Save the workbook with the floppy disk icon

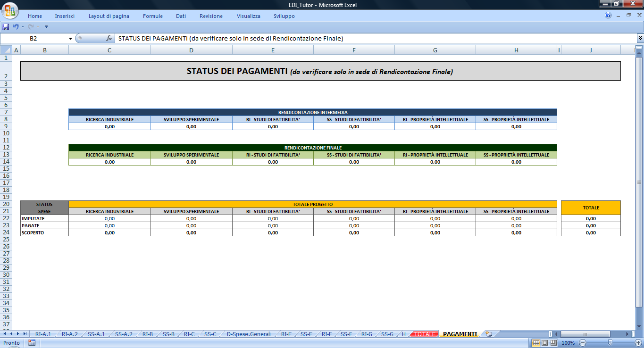(6, 27)
